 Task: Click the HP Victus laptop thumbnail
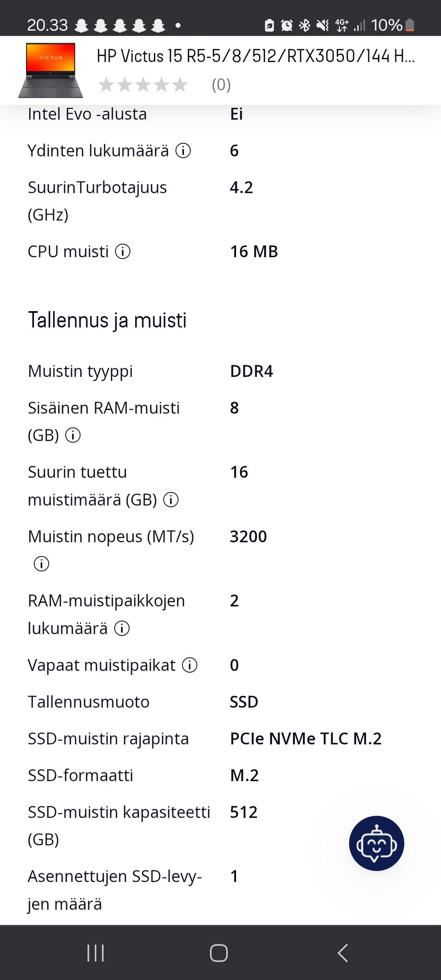(x=51, y=70)
